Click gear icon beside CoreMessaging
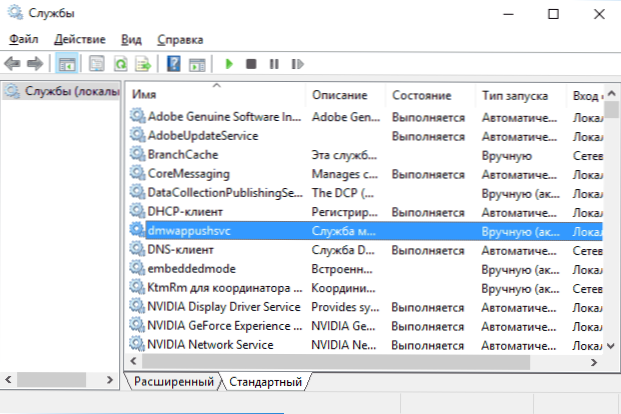Viewport: 621px width, 414px height. 137,173
